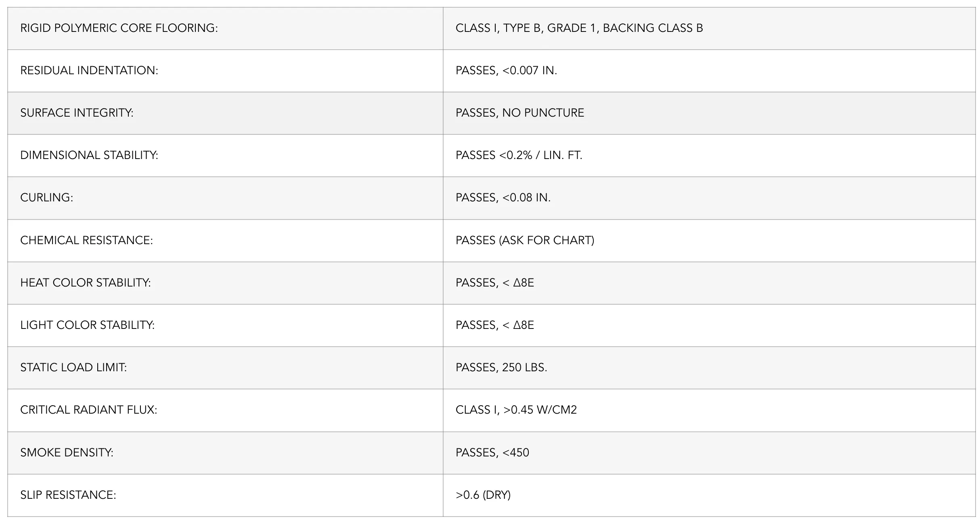Screen dimensions: 980x523
Task: Select the Passes (Ask for Chart) cell
Action: pos(525,241)
